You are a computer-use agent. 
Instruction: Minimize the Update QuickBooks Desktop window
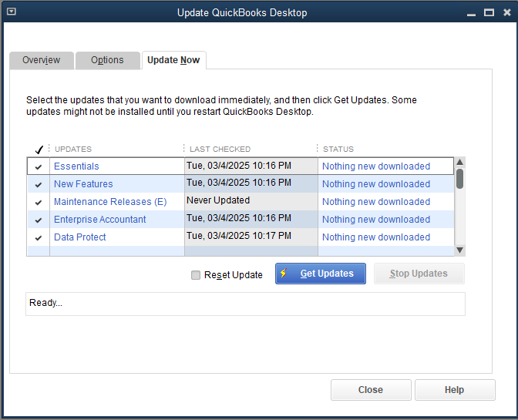point(472,13)
